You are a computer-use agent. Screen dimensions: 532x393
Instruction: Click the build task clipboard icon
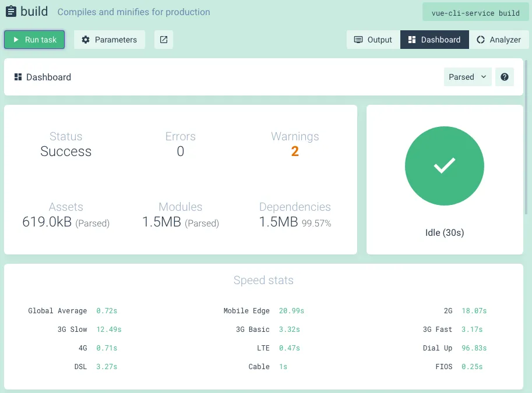coord(11,11)
